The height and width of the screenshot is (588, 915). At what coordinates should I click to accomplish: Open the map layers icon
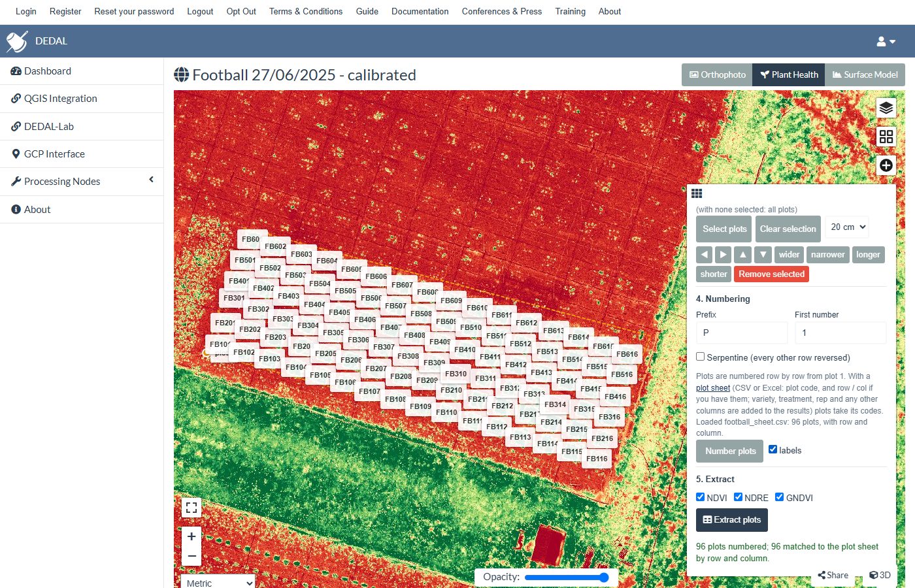886,108
